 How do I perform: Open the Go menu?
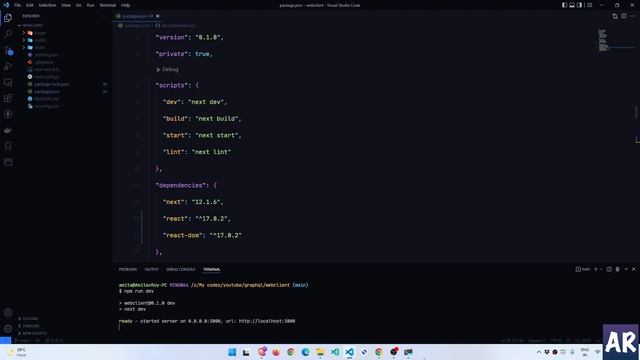click(78, 5)
